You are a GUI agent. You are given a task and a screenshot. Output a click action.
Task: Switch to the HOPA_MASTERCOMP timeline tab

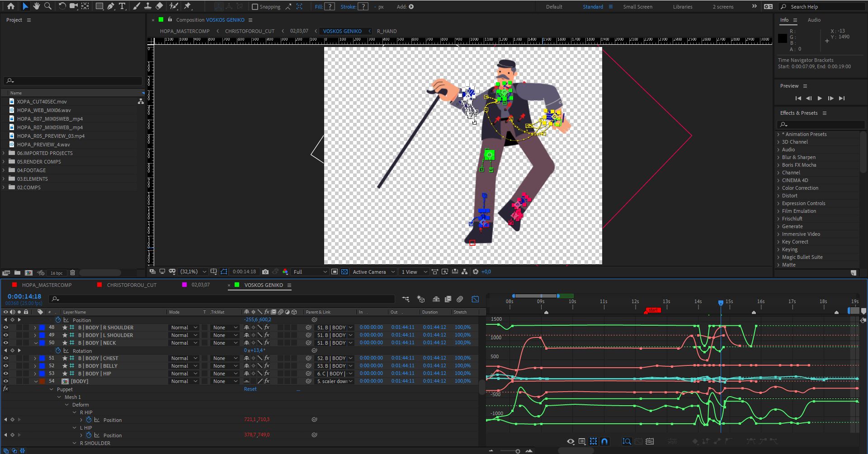click(47, 285)
